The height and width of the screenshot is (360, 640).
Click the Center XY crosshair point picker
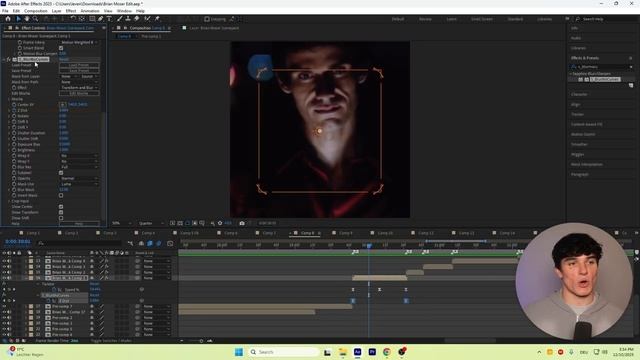click(x=62, y=104)
